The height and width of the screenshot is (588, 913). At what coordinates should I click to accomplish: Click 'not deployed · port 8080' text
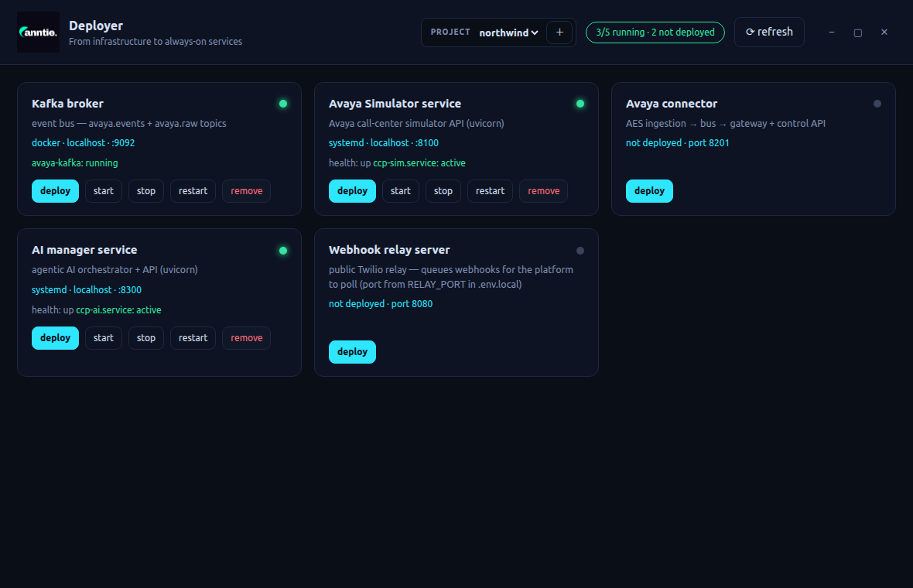pyautogui.click(x=380, y=303)
